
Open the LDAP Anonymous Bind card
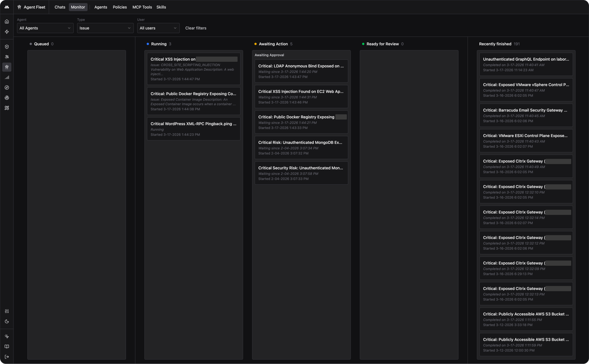point(301,71)
